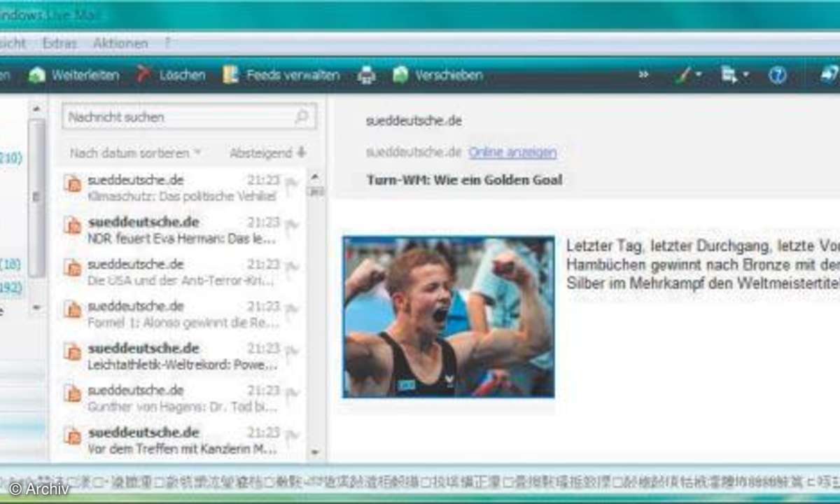Click feed icon beside Die USA message
The image size is (840, 504).
click(x=72, y=267)
